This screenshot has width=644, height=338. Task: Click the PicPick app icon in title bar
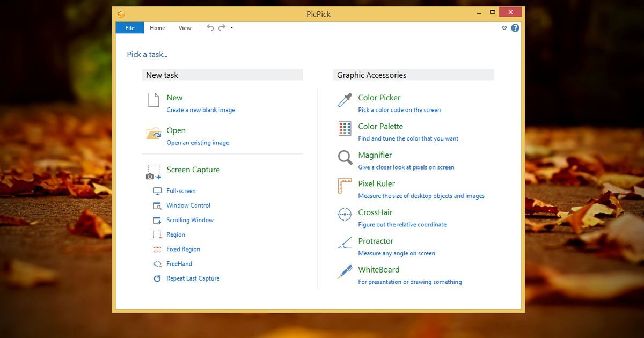pyautogui.click(x=121, y=13)
